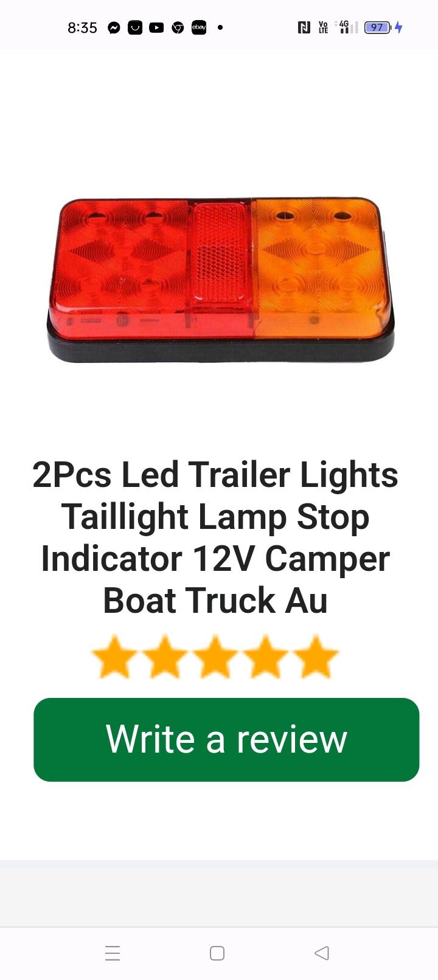Viewport: 438px width, 980px height.
Task: Tap the Messenger notification icon
Action: (x=114, y=27)
